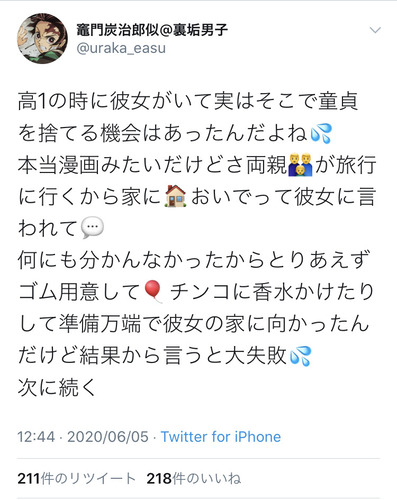The height and width of the screenshot is (500, 397).
Task: Select the speech bubble emoji after われて
Action: (x=92, y=228)
